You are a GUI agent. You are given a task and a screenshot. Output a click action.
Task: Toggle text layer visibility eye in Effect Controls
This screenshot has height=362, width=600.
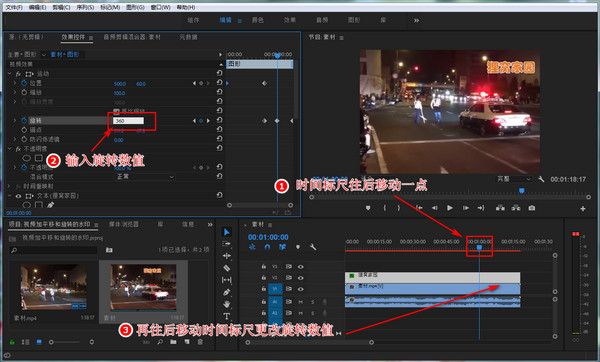tap(18, 196)
